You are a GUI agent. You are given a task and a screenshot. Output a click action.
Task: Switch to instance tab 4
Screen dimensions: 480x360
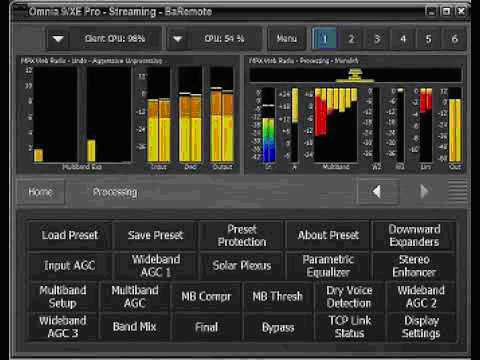click(403, 39)
